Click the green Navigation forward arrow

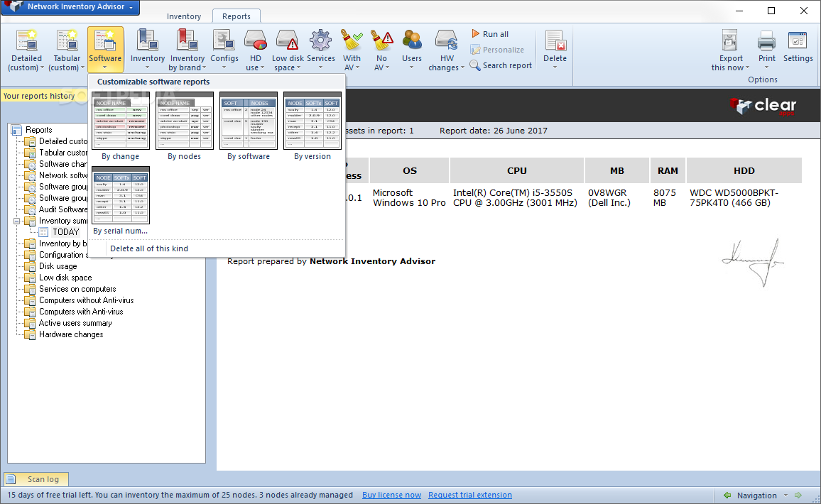tap(798, 495)
